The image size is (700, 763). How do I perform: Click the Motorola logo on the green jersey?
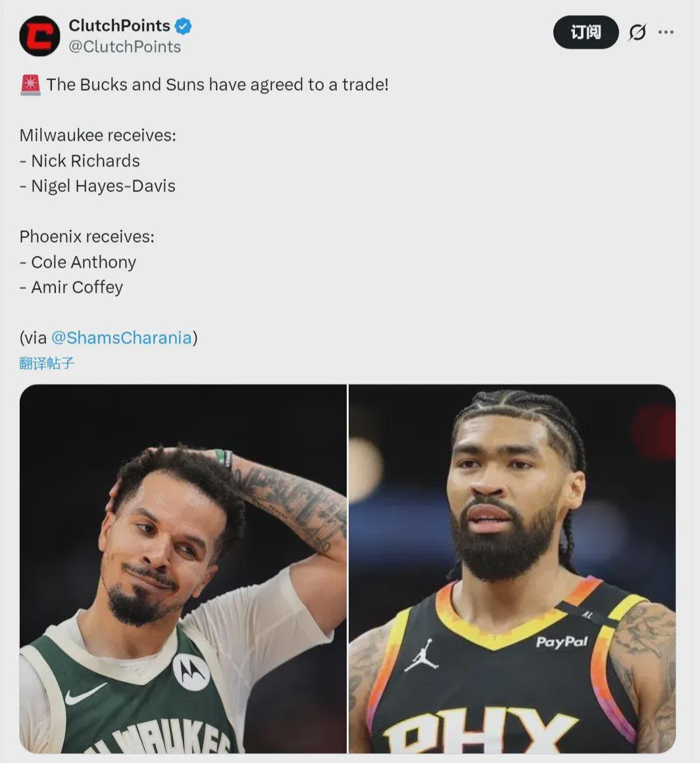coord(191,672)
